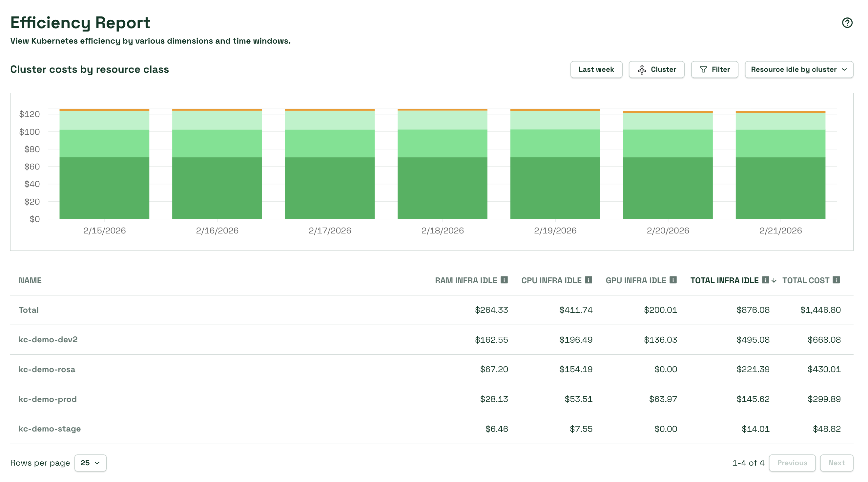The height and width of the screenshot is (482, 868).
Task: Click the funnel icon in Filter button
Action: [703, 70]
